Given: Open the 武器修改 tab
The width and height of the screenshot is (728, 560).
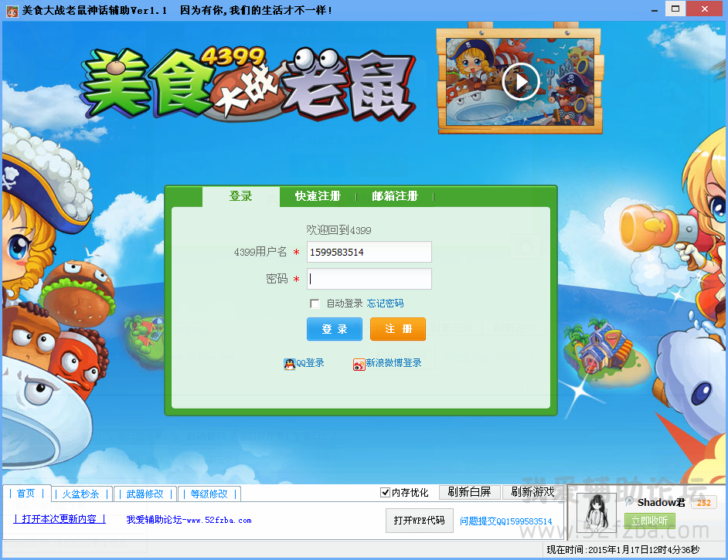Looking at the screenshot, I should tap(145, 494).
